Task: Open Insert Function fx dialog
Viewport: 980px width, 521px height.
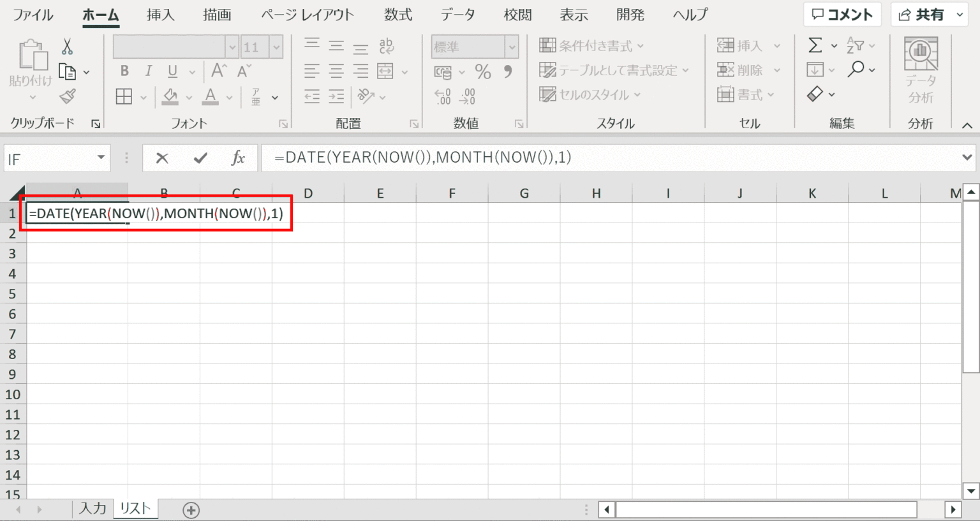Action: click(238, 158)
